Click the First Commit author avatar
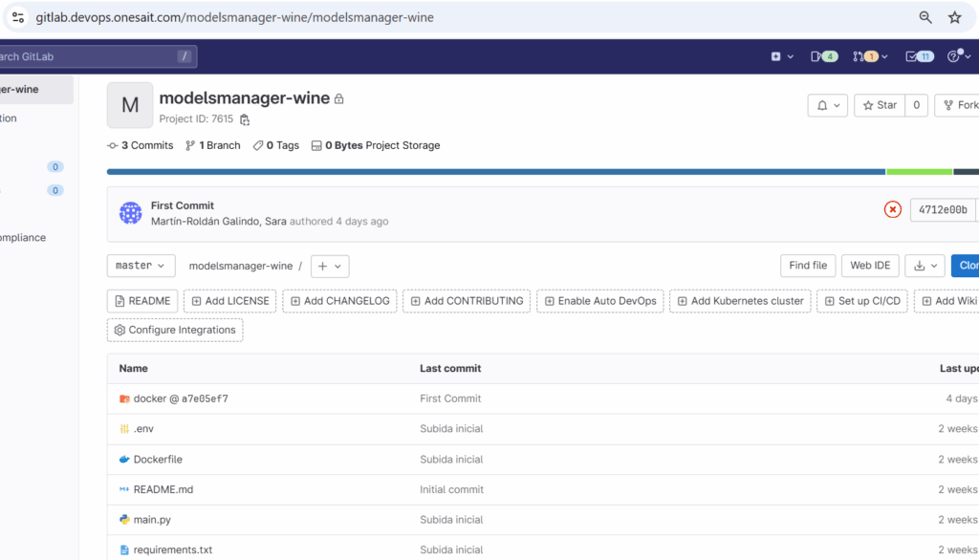979x560 pixels. point(131,213)
